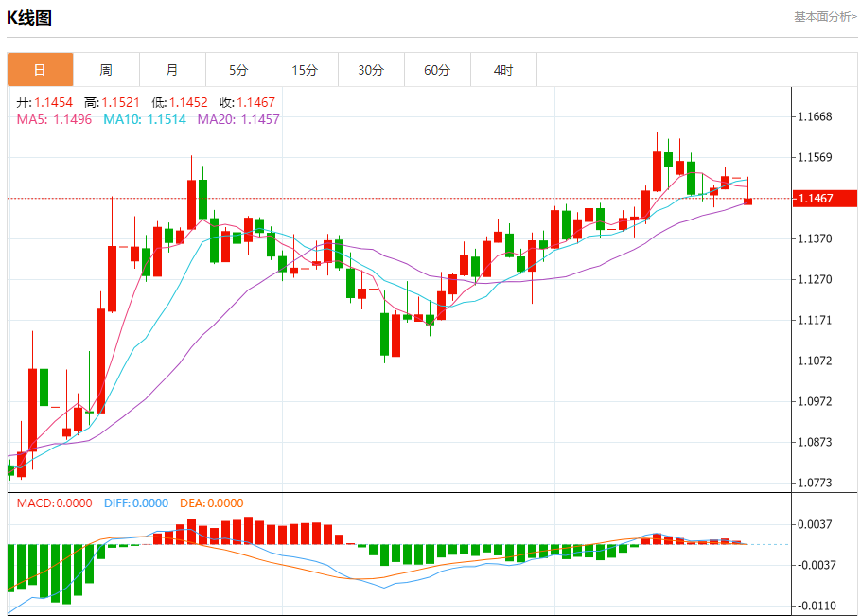Click the MA5: 1.1496 legend label
The width and height of the screenshot is (861, 616).
[55, 119]
